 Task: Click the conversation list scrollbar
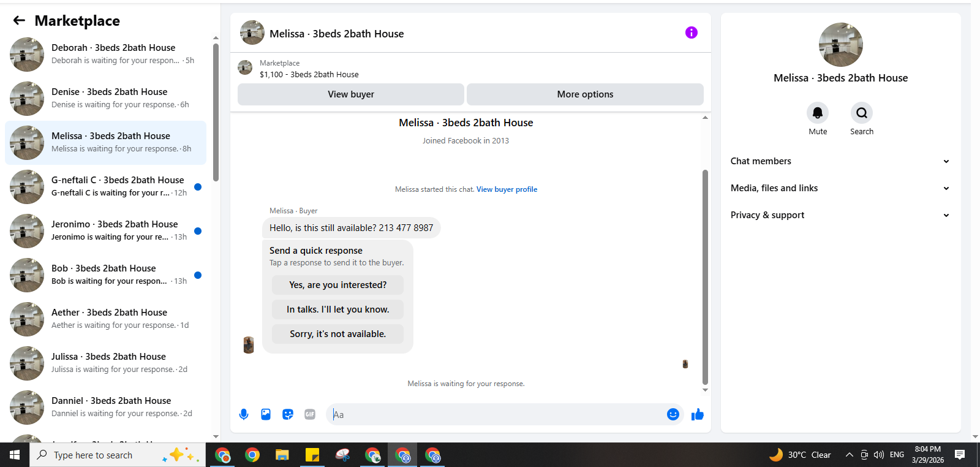pos(216,112)
